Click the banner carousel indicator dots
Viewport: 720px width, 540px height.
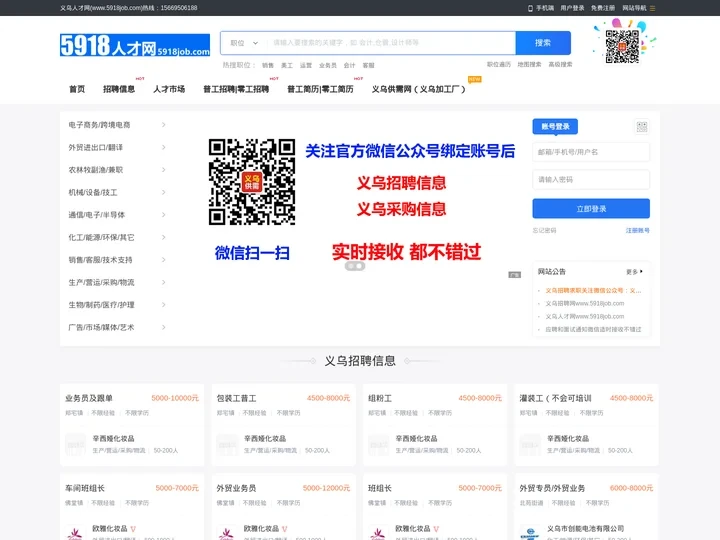point(355,266)
